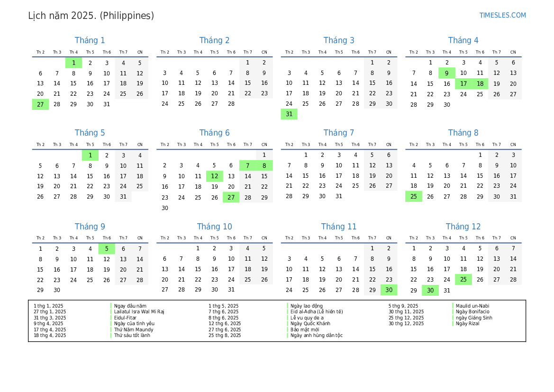Select highlighted day 9 in Tháng 4
The image size is (554, 392).
pyautogui.click(x=446, y=73)
